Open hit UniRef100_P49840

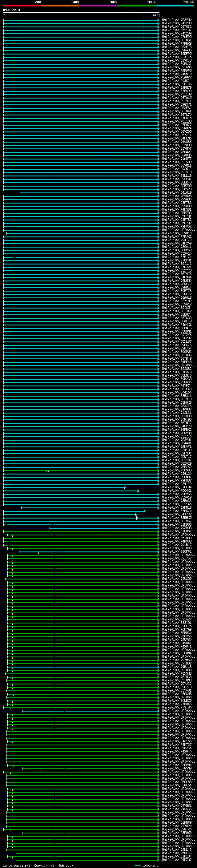pos(176,751)
